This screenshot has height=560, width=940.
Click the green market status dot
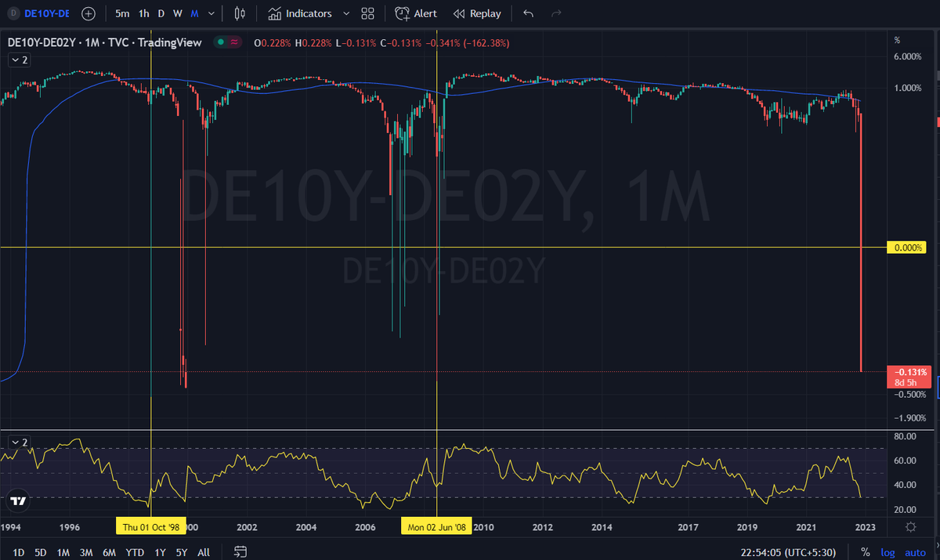(x=222, y=42)
